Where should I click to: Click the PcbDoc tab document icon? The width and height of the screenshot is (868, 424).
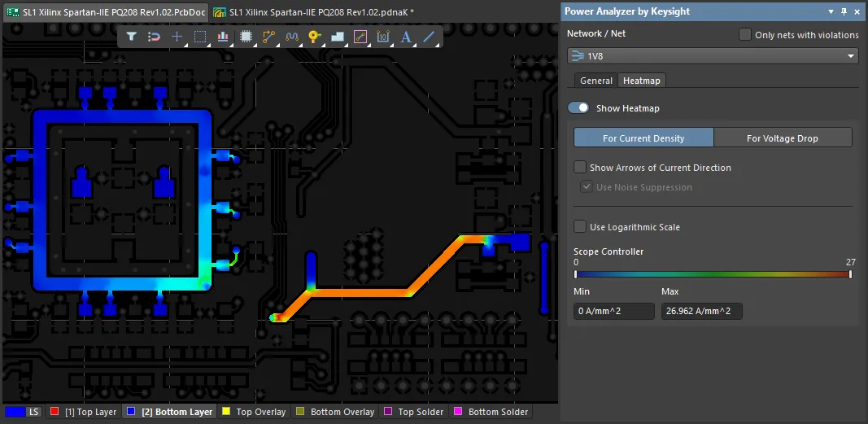click(x=13, y=11)
